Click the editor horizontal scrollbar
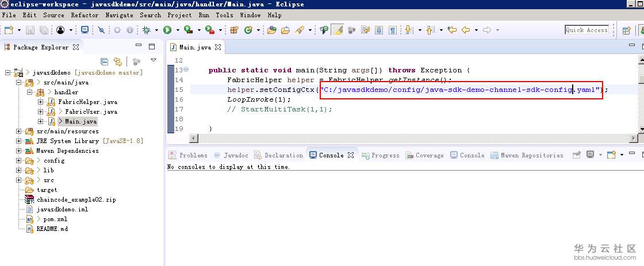 413,139
